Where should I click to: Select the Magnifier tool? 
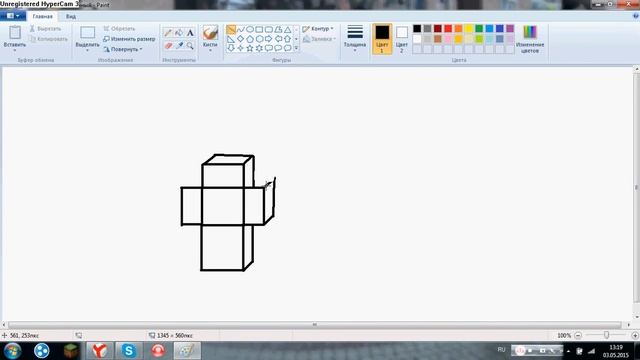pyautogui.click(x=190, y=46)
